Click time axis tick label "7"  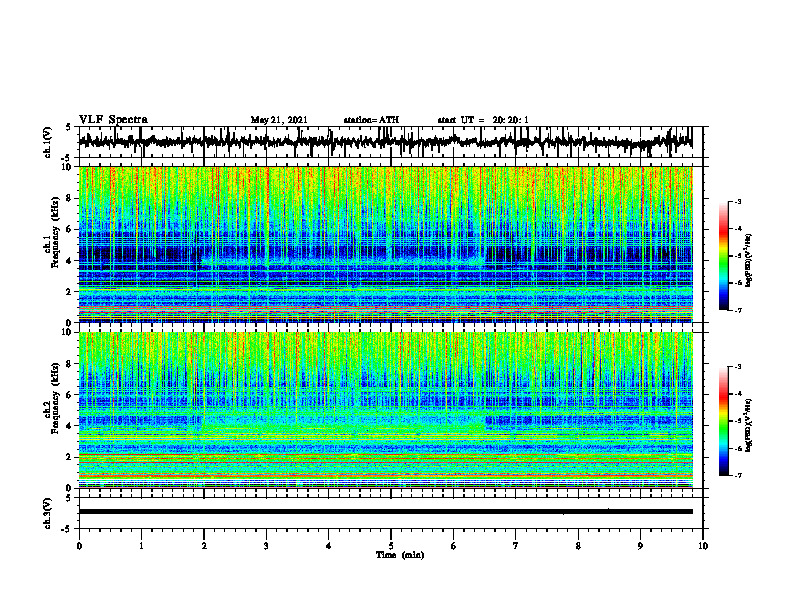(516, 546)
